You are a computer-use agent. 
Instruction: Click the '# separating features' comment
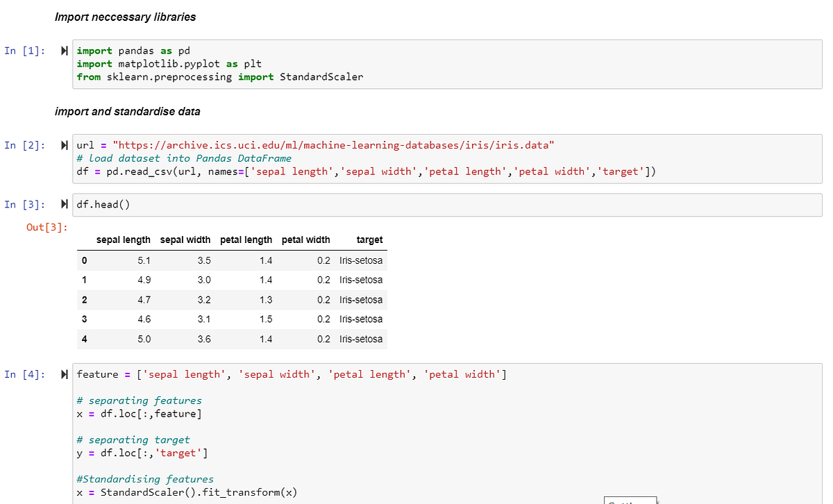pos(140,401)
